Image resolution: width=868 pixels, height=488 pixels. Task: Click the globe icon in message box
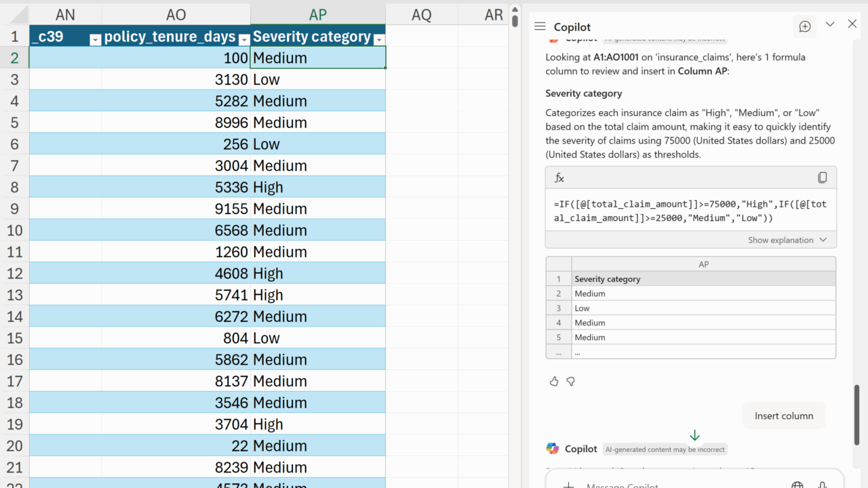(797, 485)
